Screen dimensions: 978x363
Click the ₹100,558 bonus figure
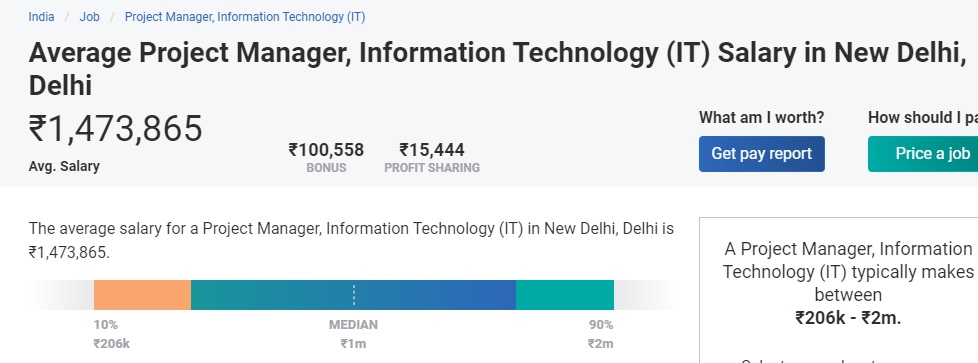click(x=326, y=150)
